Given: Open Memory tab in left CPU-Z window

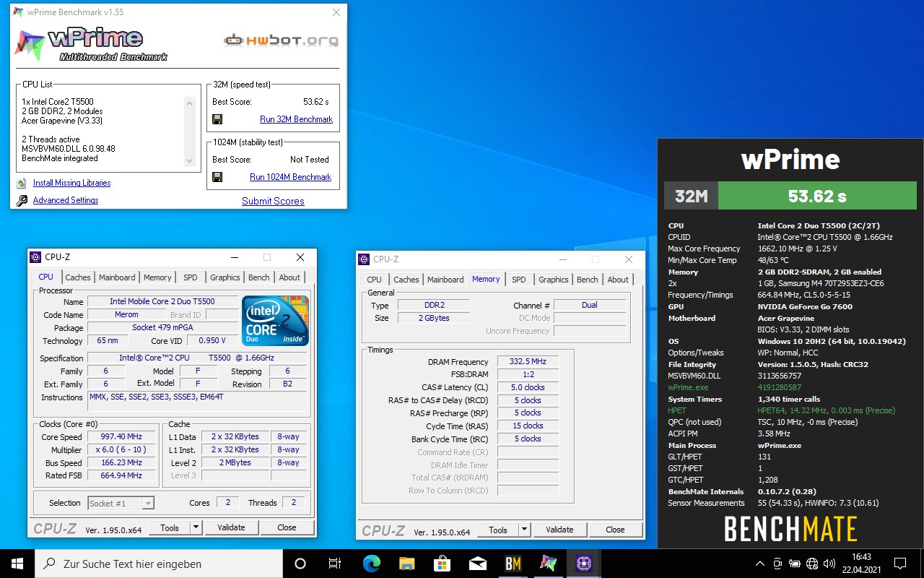Looking at the screenshot, I should click(157, 277).
